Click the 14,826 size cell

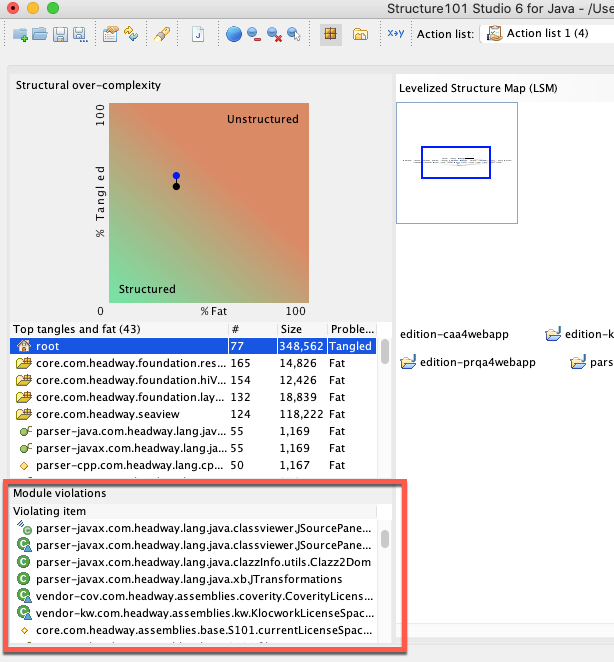(302, 363)
